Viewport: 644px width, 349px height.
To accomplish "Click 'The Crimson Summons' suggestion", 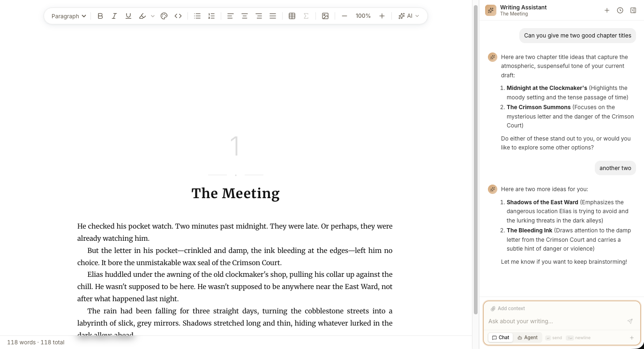I will pos(539,107).
